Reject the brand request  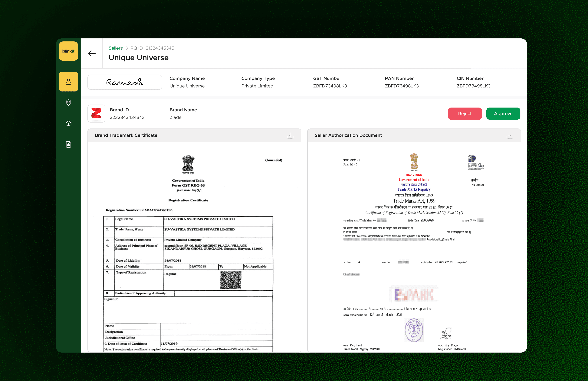465,114
